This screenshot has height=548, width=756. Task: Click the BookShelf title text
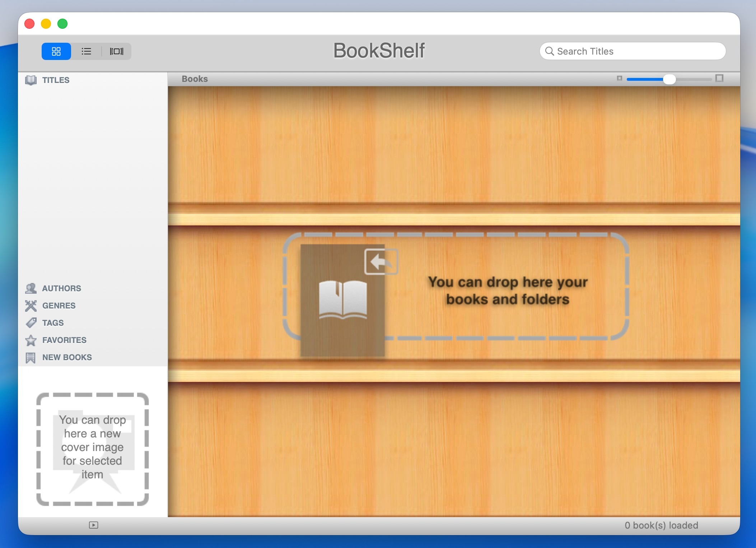(x=379, y=51)
